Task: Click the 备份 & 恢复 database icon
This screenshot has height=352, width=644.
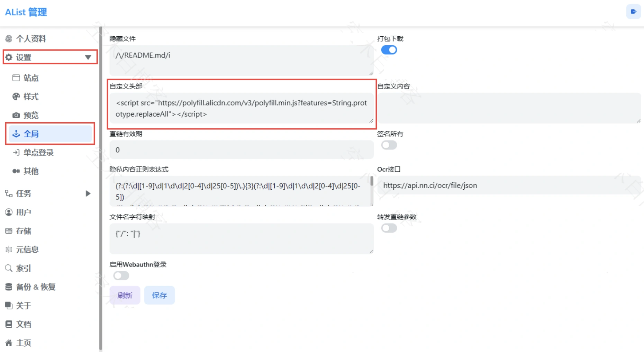Action: pos(9,287)
